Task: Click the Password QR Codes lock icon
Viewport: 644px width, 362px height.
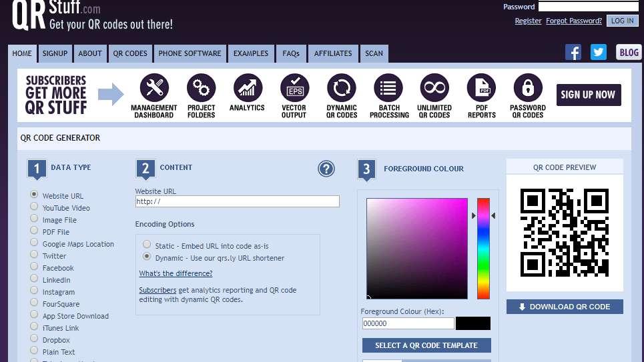Action: 528,87
